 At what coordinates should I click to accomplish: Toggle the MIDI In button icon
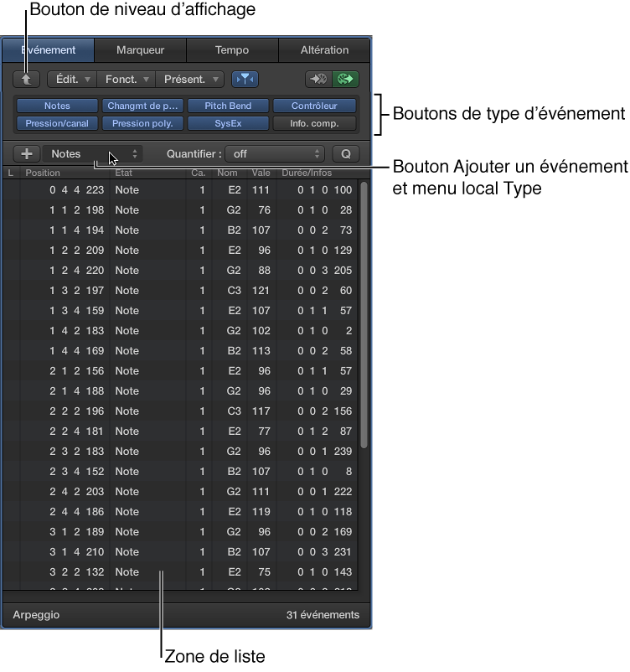[x=318, y=80]
